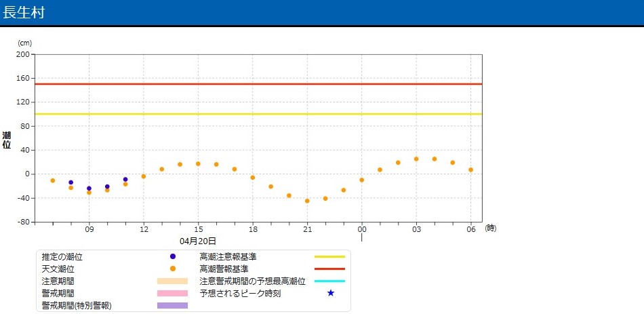Click the -40 label on the tide axis
This screenshot has height=314, width=644.
coord(22,198)
